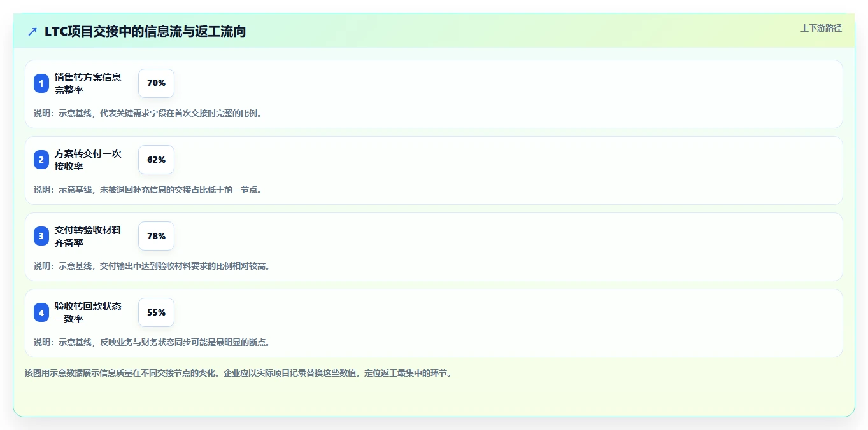Click the label 销售转方案信息完整率
This screenshot has width=868, height=430.
point(88,83)
